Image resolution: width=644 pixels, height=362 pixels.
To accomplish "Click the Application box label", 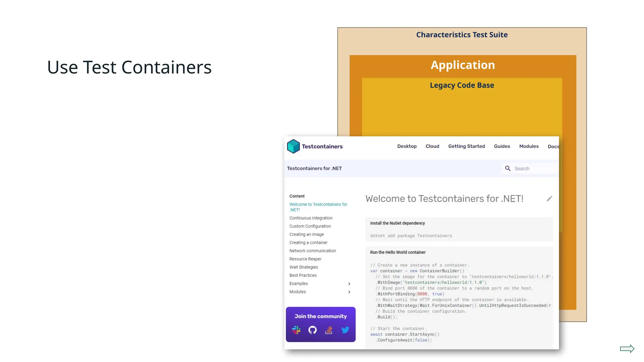I will pyautogui.click(x=463, y=65).
